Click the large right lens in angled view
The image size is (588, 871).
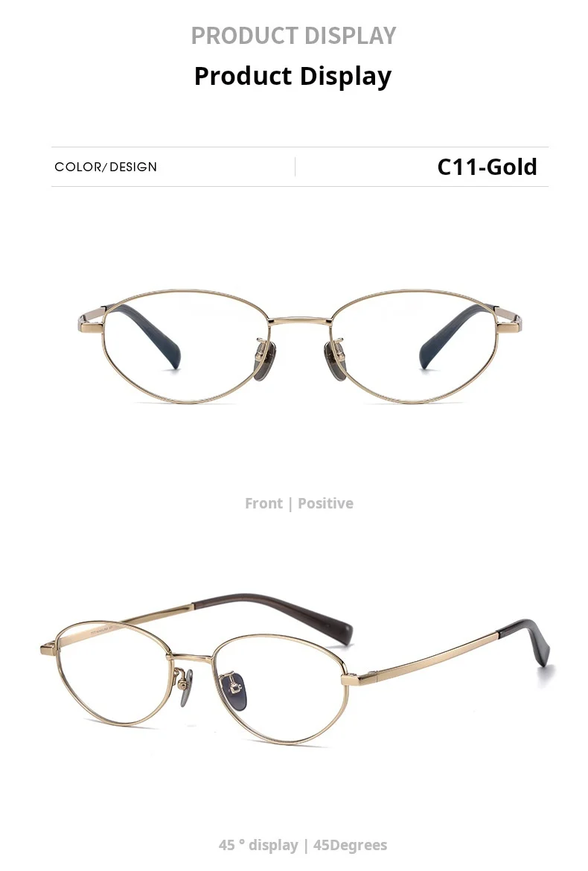click(x=281, y=689)
